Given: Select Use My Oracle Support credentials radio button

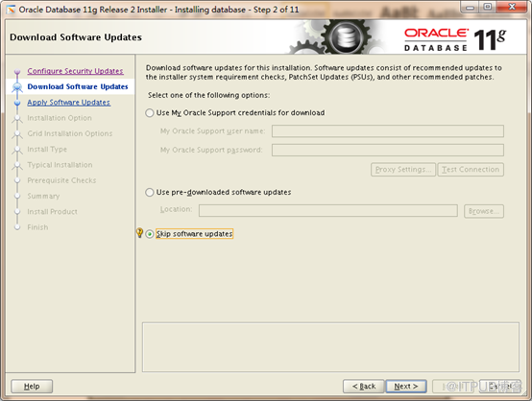Looking at the screenshot, I should point(150,113).
